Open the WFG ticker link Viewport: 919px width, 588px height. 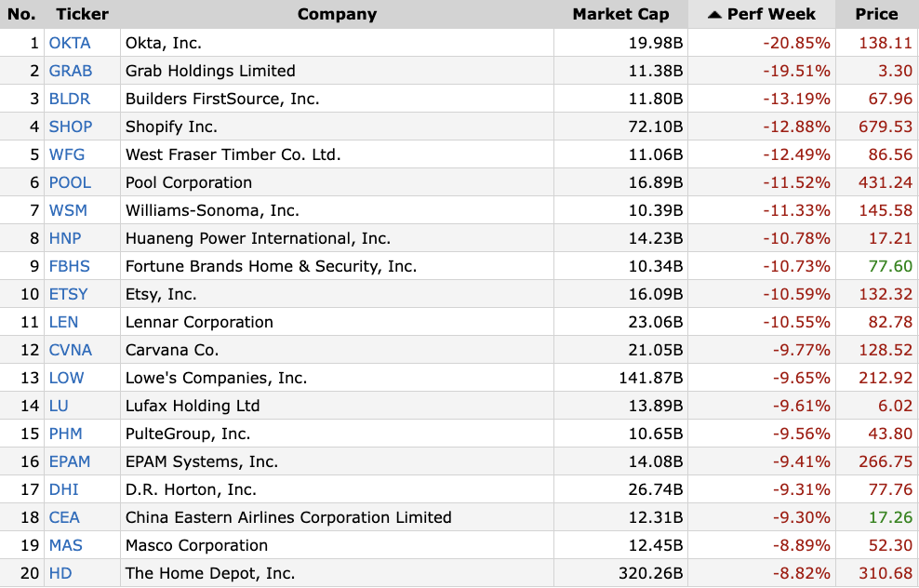(x=67, y=154)
